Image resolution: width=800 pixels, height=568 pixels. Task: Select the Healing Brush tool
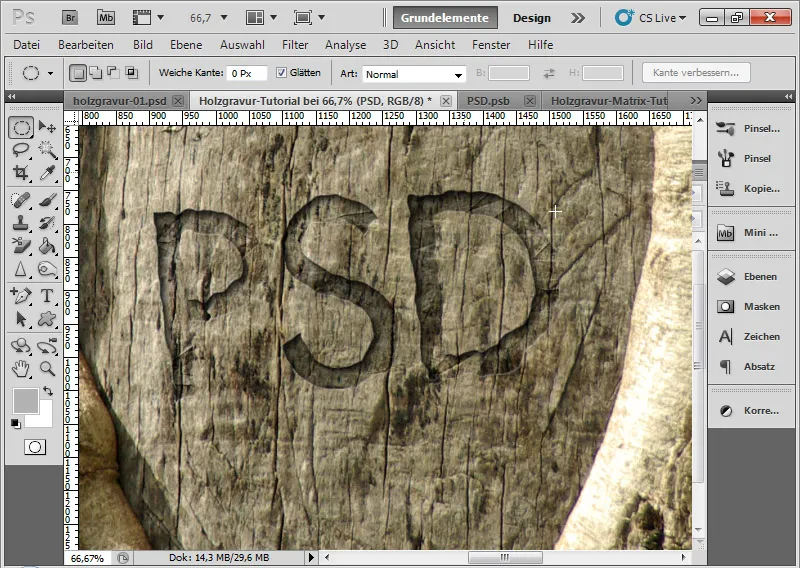point(21,200)
